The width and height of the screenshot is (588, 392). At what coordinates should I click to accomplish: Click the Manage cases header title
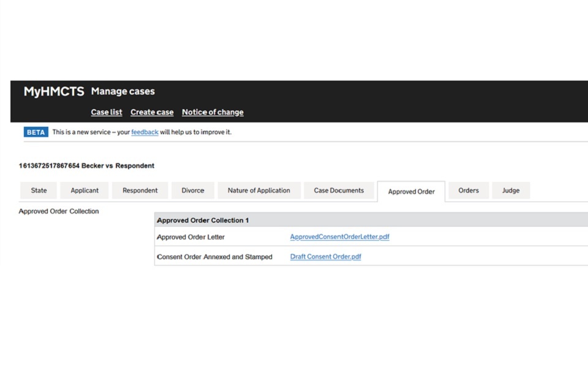[x=123, y=92]
